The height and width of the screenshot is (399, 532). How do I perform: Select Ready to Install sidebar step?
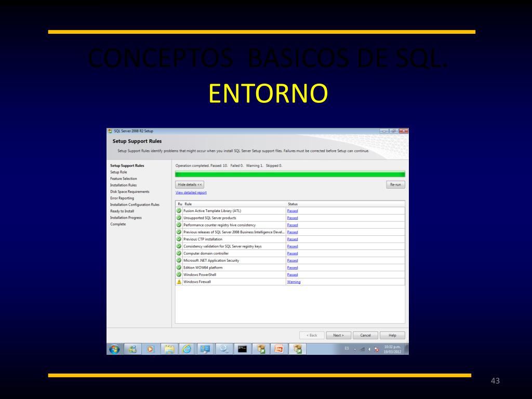(122, 211)
